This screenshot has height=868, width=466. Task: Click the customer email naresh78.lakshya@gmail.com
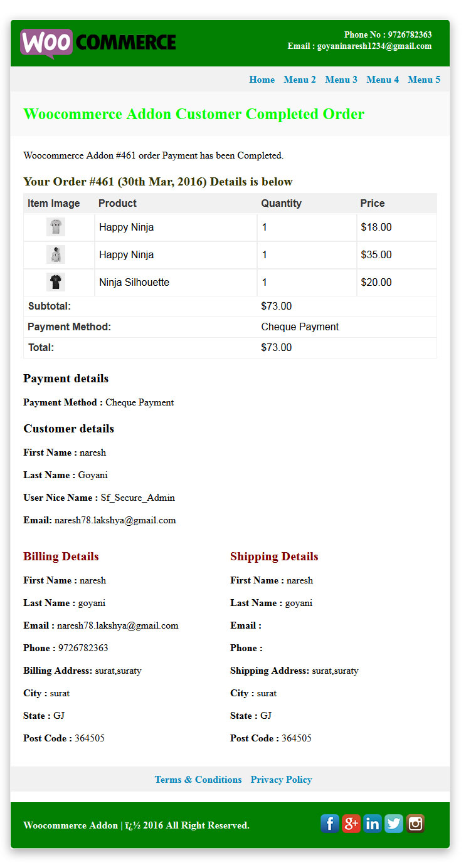click(x=115, y=520)
